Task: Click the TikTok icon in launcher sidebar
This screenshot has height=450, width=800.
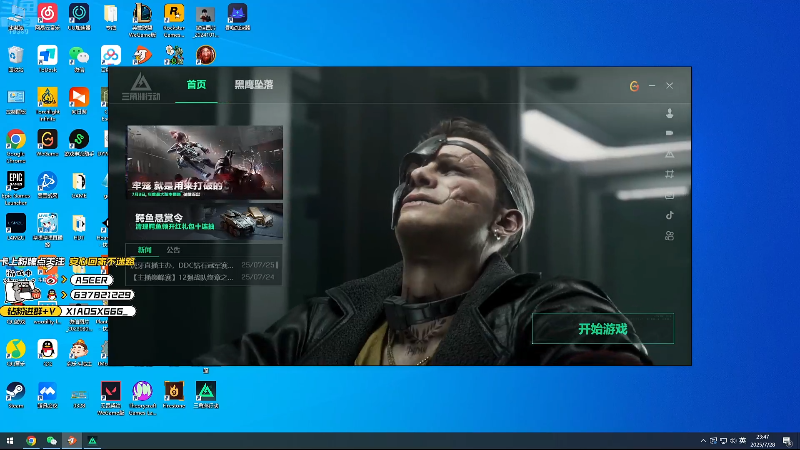Action: click(x=669, y=215)
